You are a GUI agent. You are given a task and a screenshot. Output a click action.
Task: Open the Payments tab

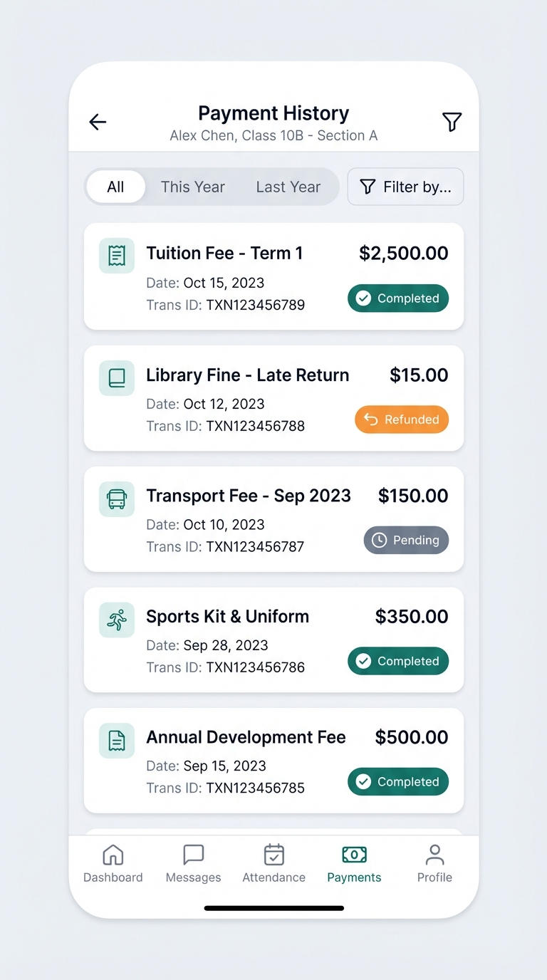coord(354,863)
